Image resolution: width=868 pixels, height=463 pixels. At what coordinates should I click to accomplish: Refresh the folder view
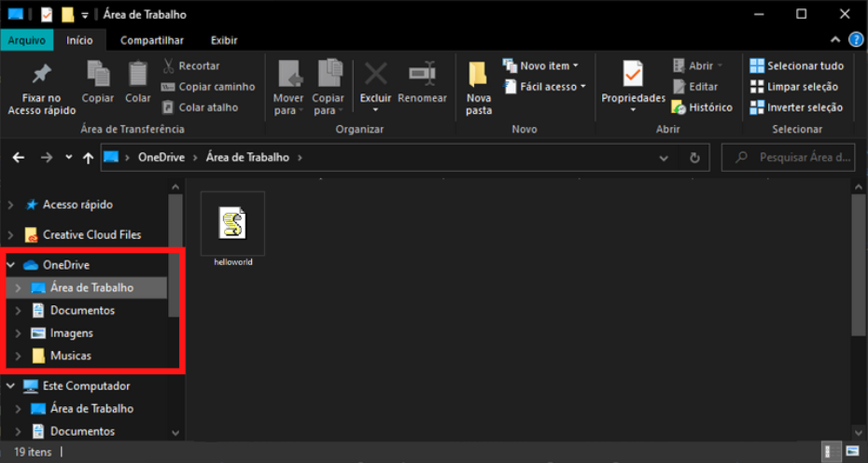pyautogui.click(x=694, y=159)
